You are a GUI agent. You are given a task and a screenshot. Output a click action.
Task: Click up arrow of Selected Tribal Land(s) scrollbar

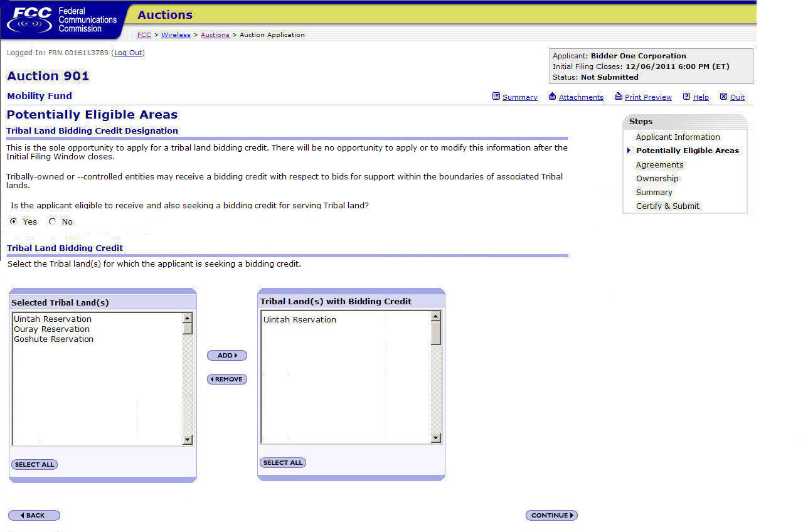click(x=188, y=318)
